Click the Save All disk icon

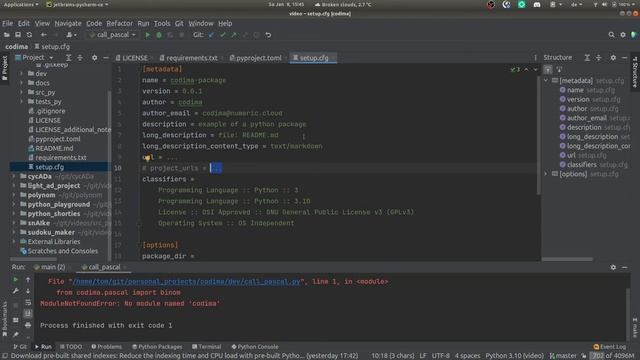pyautogui.click(x=18, y=35)
